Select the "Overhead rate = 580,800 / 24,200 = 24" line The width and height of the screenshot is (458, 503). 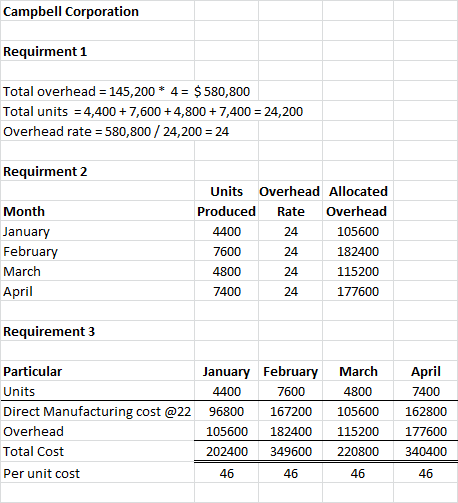[116, 132]
